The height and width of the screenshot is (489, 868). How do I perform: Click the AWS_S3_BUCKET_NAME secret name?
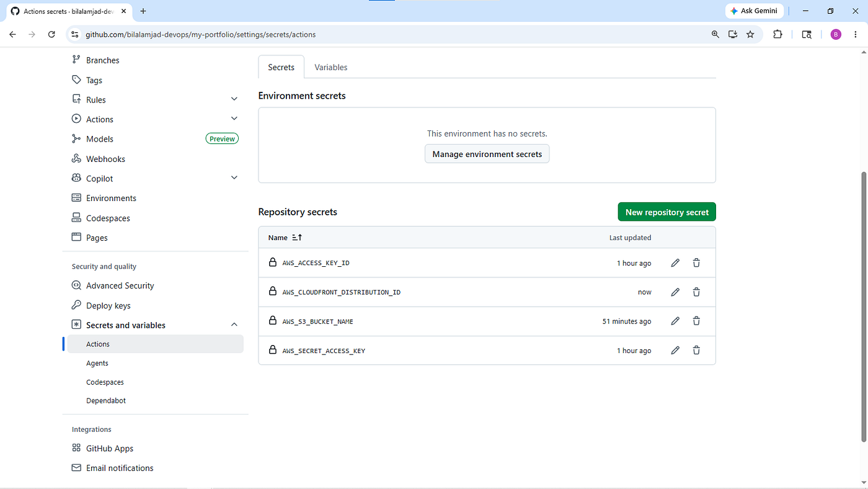pos(317,321)
